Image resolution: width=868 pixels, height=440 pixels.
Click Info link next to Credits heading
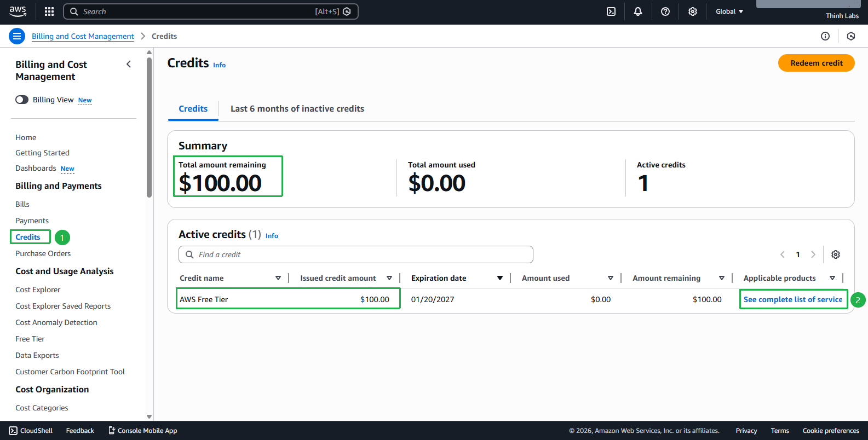point(219,65)
